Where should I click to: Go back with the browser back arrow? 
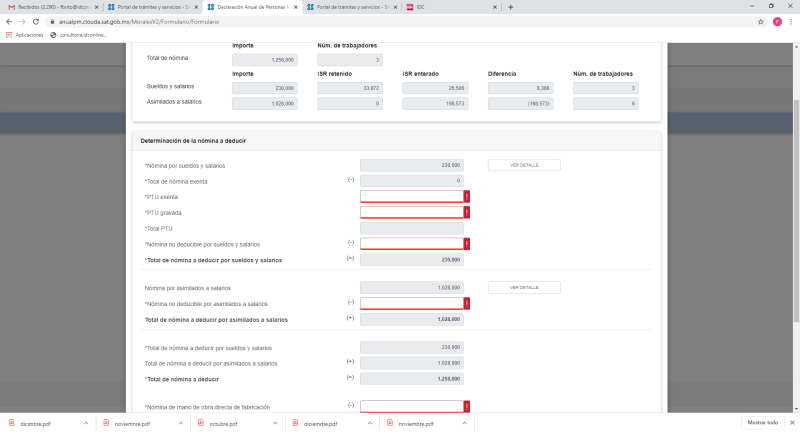click(9, 21)
